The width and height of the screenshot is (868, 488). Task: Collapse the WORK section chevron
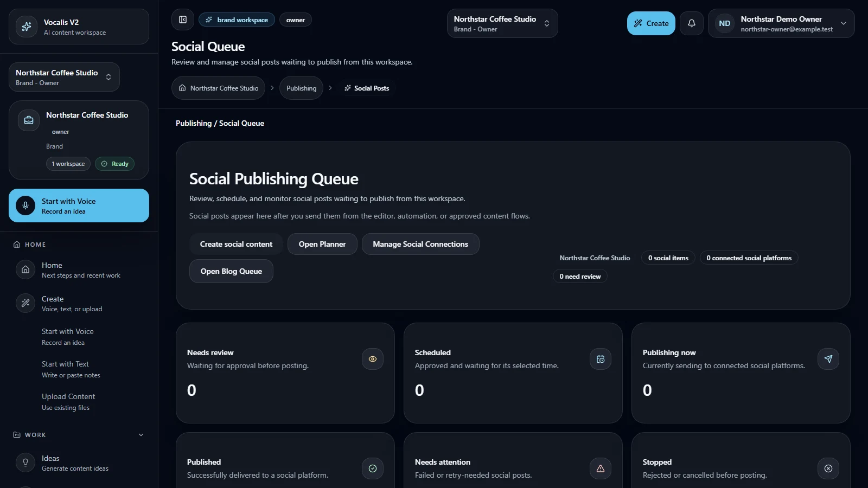(x=141, y=435)
